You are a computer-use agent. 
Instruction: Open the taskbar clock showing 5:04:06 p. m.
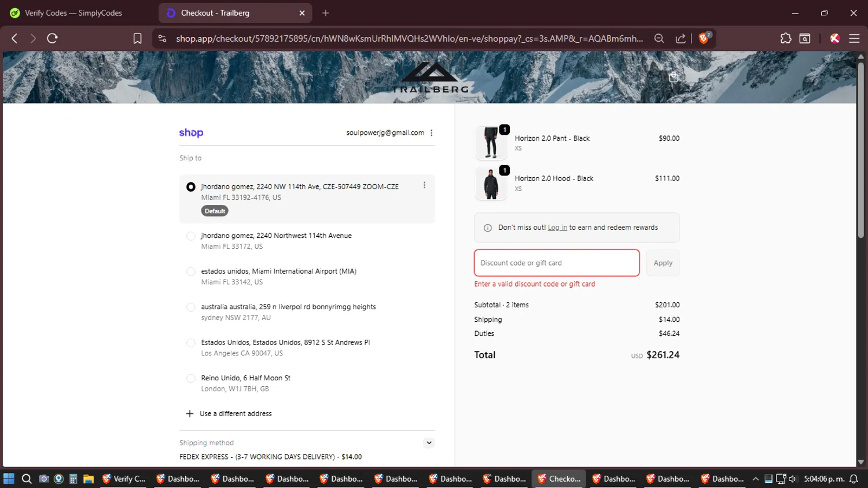pos(824,479)
